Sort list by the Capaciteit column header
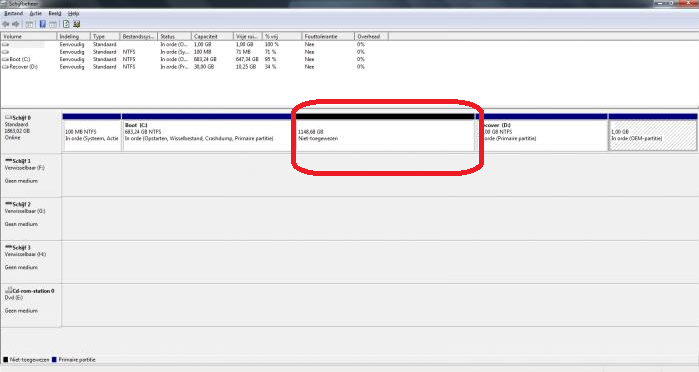The height and width of the screenshot is (372, 699). 212,36
